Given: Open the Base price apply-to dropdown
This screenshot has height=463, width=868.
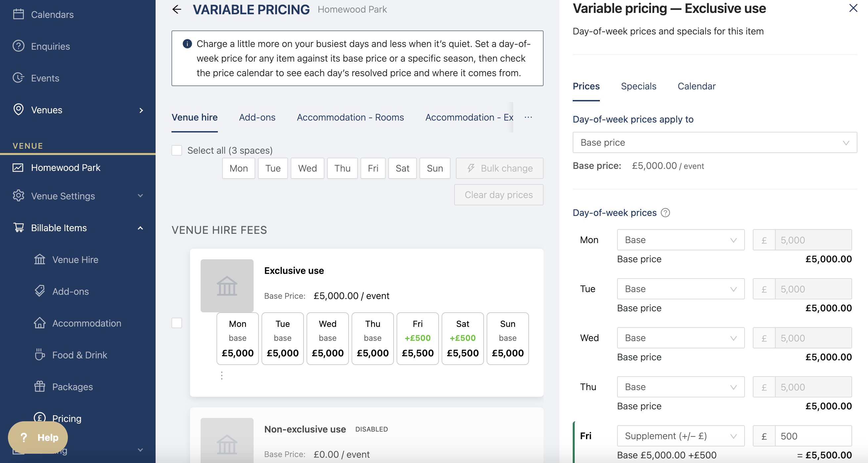Looking at the screenshot, I should pos(715,142).
